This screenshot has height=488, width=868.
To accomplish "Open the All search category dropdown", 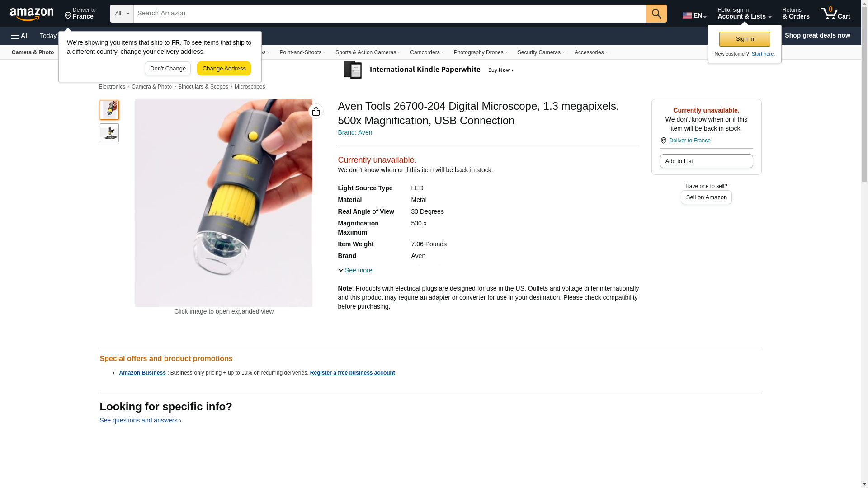I will [122, 14].
